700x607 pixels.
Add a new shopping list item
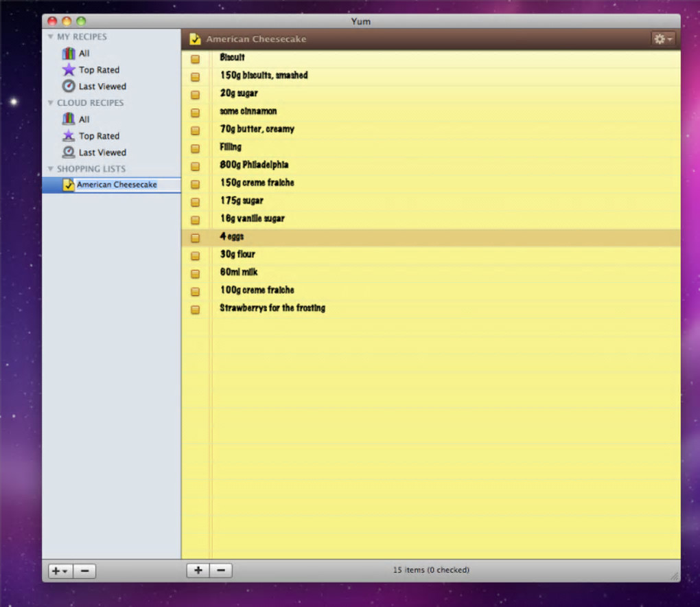coord(198,571)
